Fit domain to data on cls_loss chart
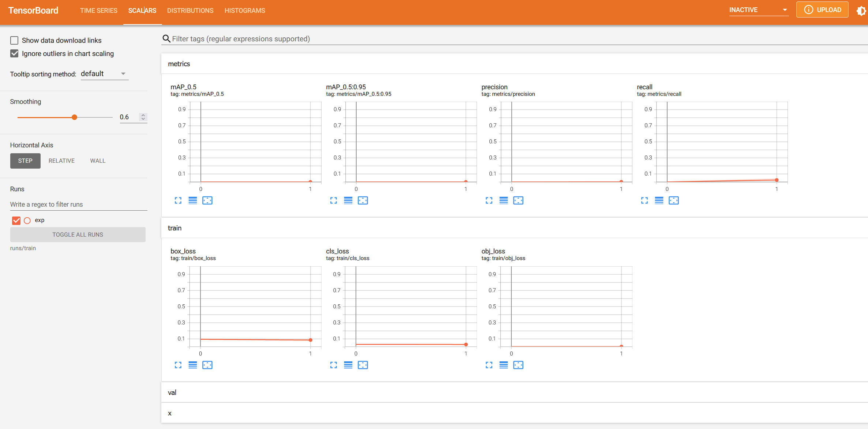The image size is (868, 429). click(363, 365)
